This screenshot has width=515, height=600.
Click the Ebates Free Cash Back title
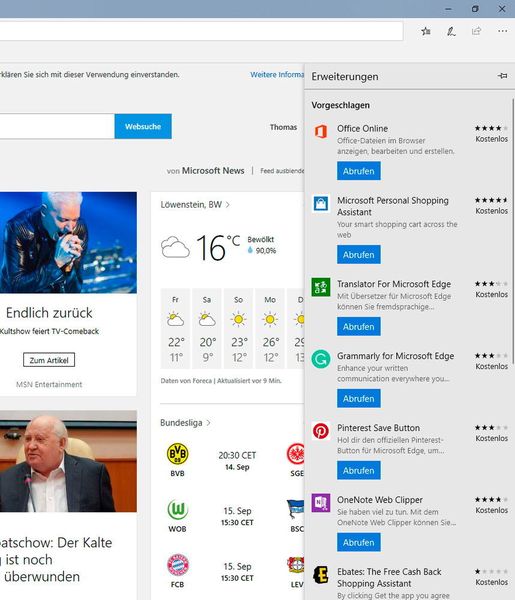pyautogui.click(x=389, y=577)
